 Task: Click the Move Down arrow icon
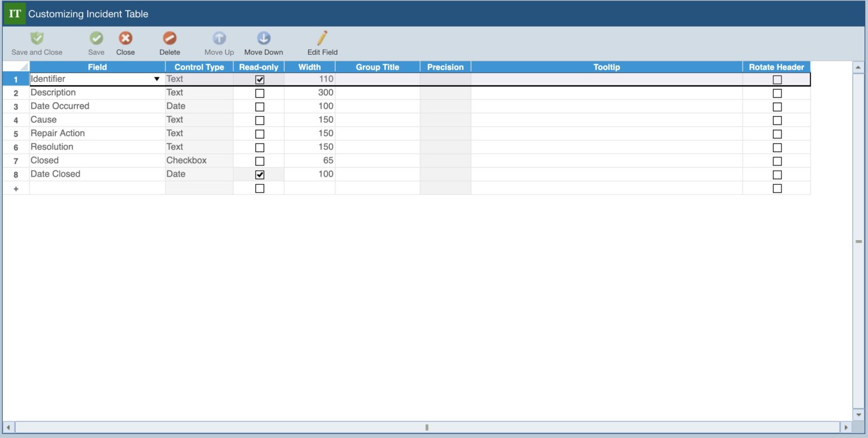[263, 38]
